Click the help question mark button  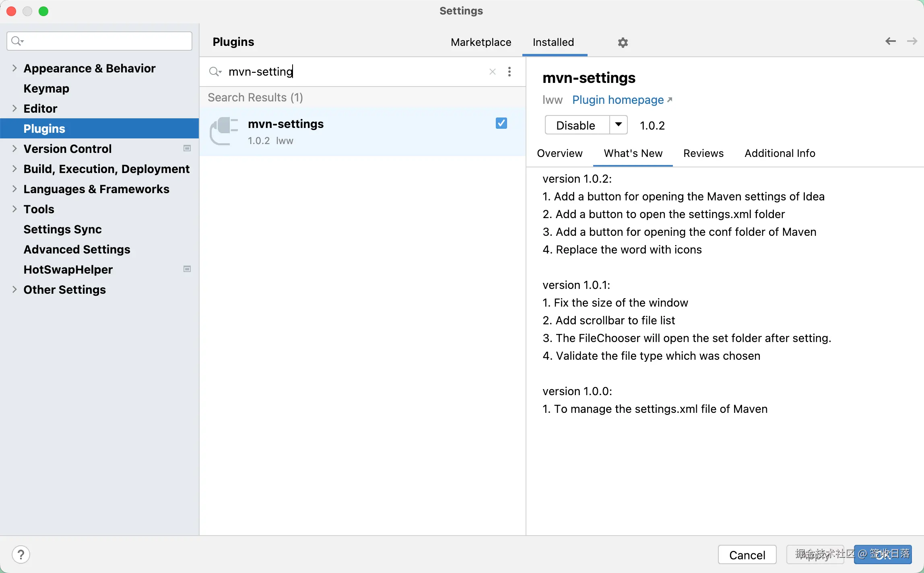pos(21,554)
